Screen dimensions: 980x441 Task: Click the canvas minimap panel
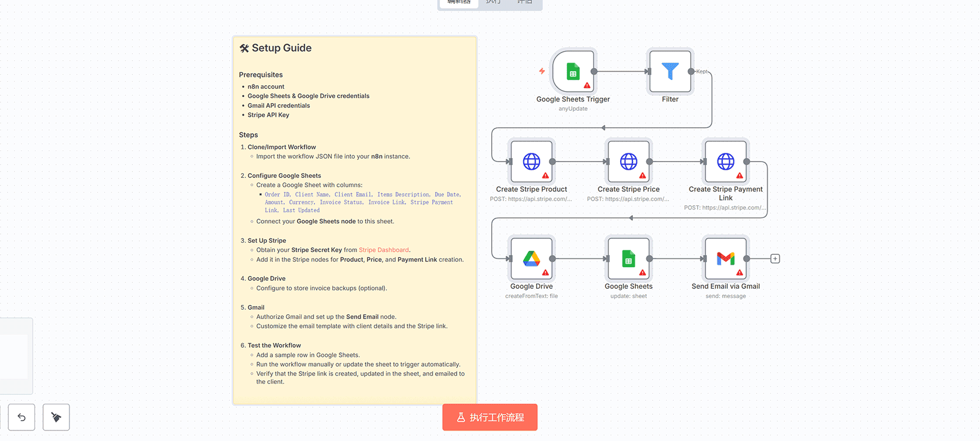pos(15,356)
